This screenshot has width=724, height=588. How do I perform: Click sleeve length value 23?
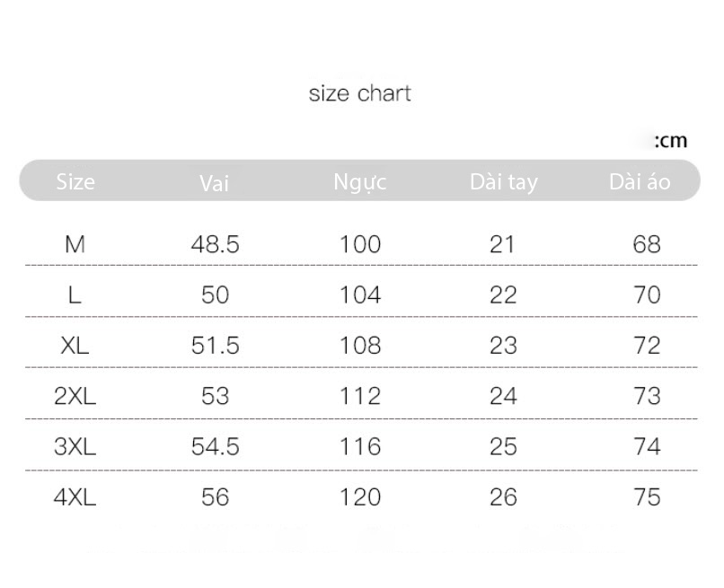(503, 346)
